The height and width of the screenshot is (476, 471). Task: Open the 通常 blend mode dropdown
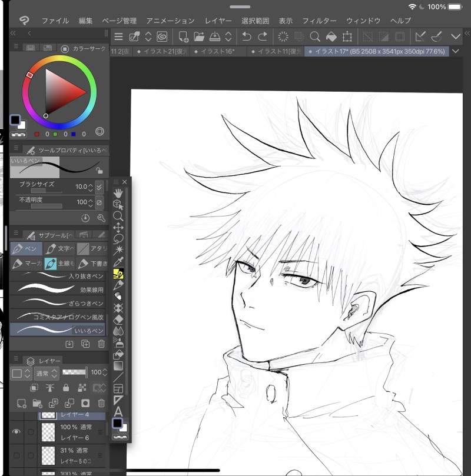pyautogui.click(x=46, y=374)
